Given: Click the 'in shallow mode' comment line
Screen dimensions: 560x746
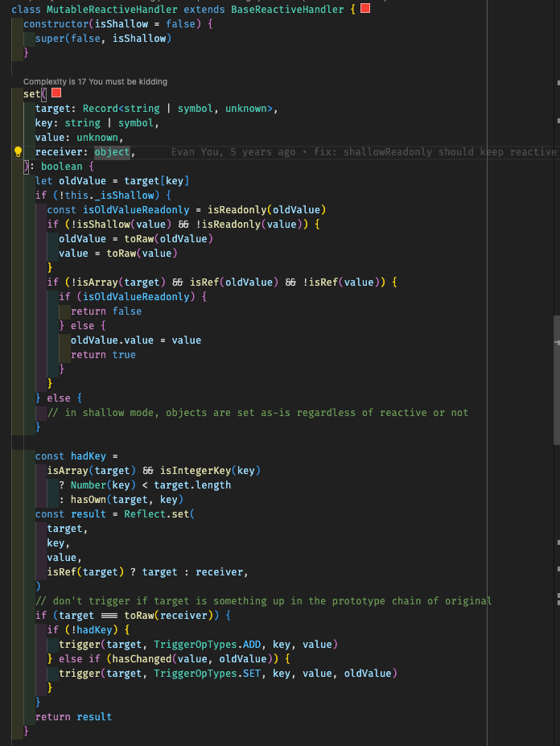Looking at the screenshot, I should coord(257,413).
